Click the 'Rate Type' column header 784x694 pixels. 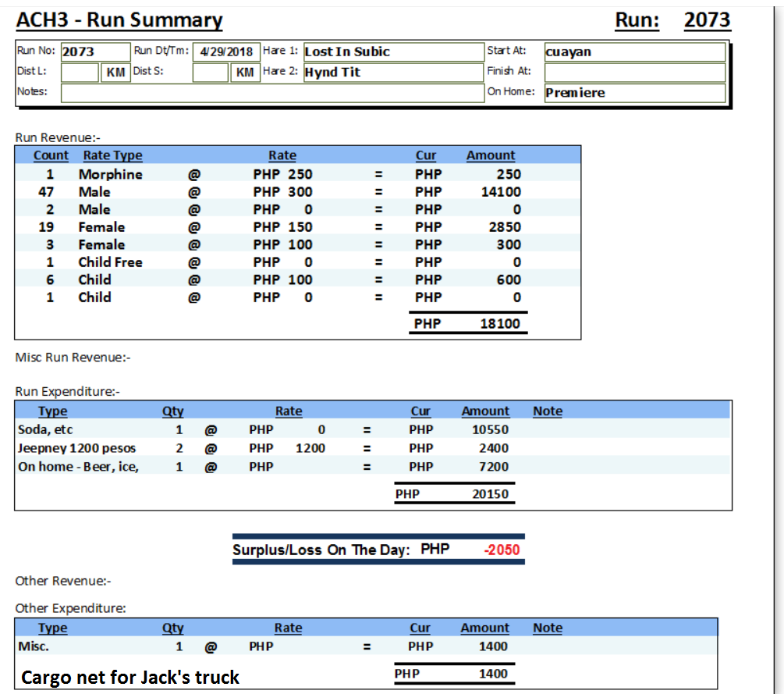(x=112, y=155)
